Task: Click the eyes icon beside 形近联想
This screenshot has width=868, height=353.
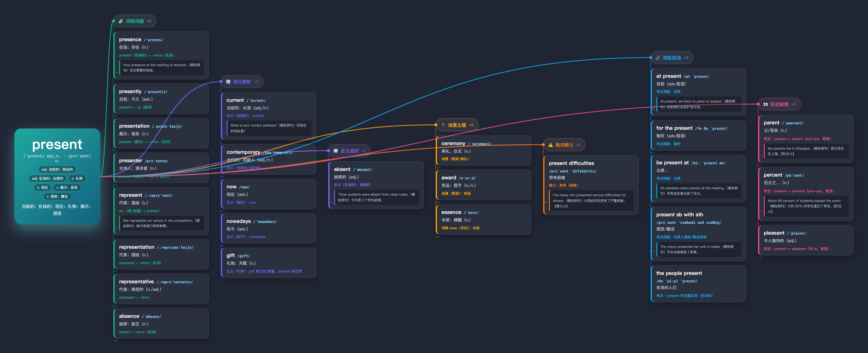Action: 765,105
